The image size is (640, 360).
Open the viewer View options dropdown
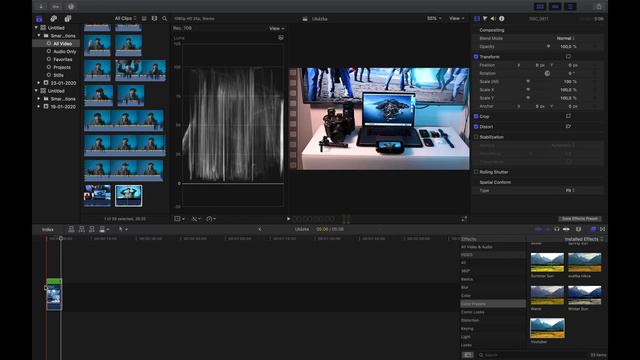[x=456, y=18]
